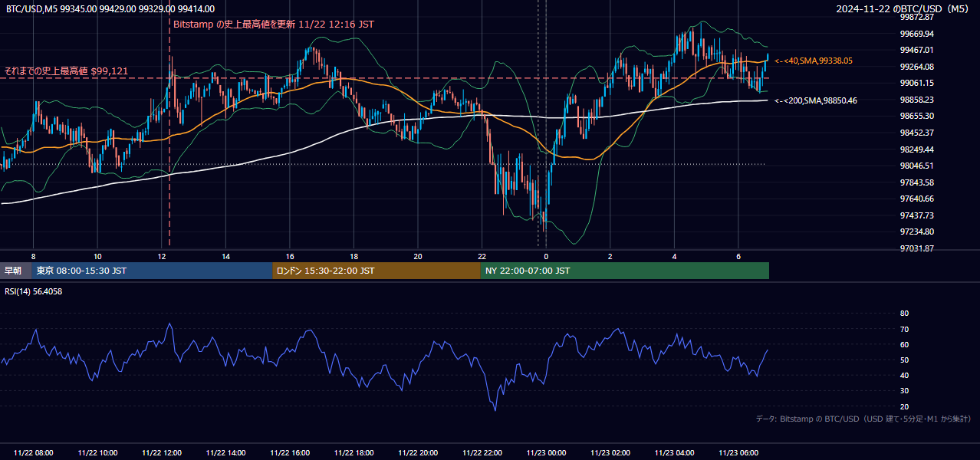
Task: Select the NY 22:00-07:00 JST session bar
Action: click(625, 271)
